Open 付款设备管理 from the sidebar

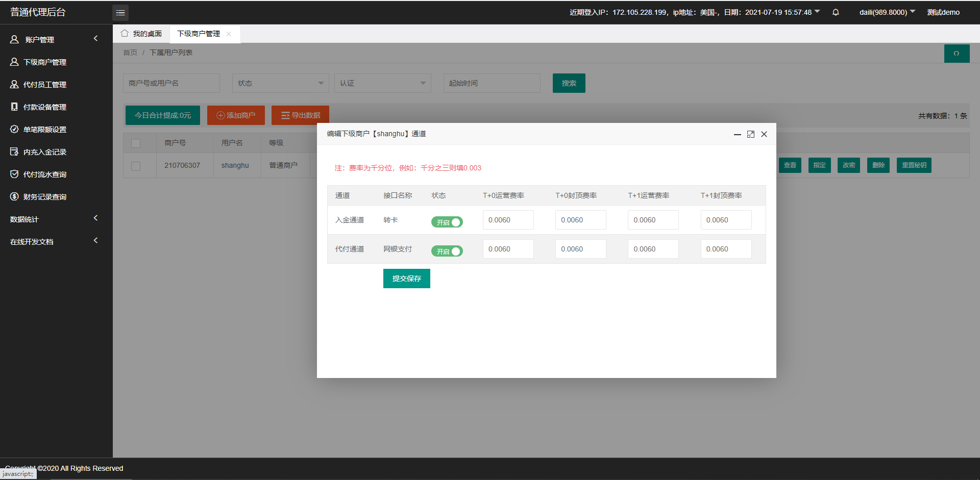point(44,107)
